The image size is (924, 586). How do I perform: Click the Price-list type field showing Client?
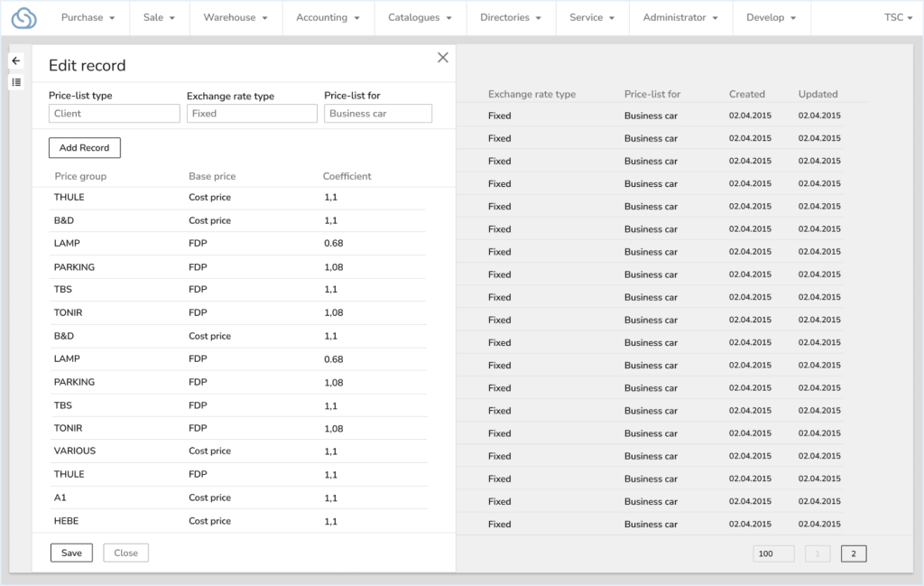coord(114,113)
